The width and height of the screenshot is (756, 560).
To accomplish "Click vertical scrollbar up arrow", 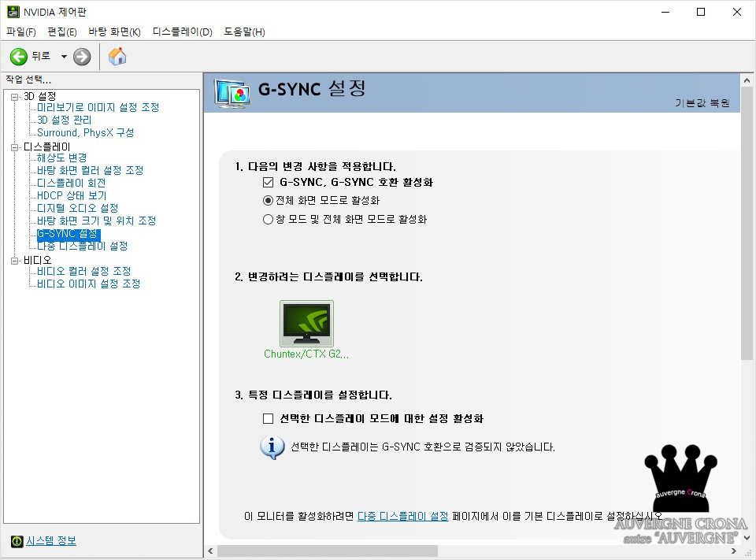I will coord(747,80).
